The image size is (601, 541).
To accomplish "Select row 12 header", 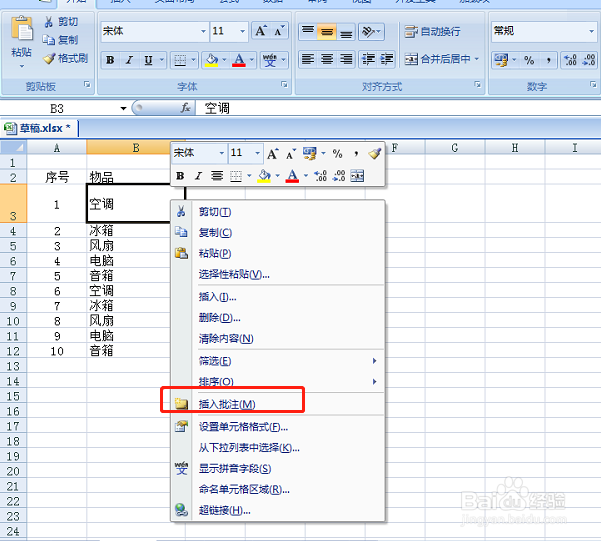I will (x=13, y=351).
